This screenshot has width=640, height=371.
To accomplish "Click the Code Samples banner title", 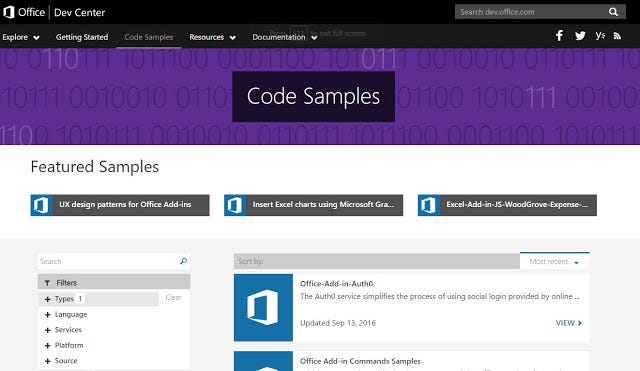I will [x=313, y=96].
